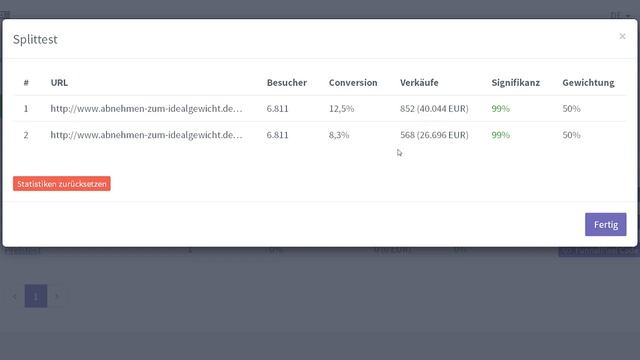Click visitor count 6.811 in row 1
640x360 pixels.
278,109
